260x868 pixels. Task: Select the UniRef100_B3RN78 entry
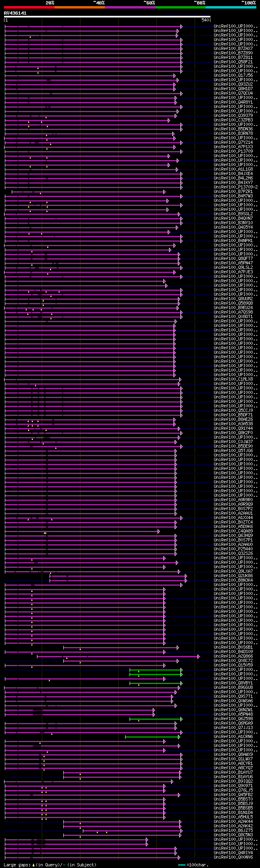coord(233,134)
